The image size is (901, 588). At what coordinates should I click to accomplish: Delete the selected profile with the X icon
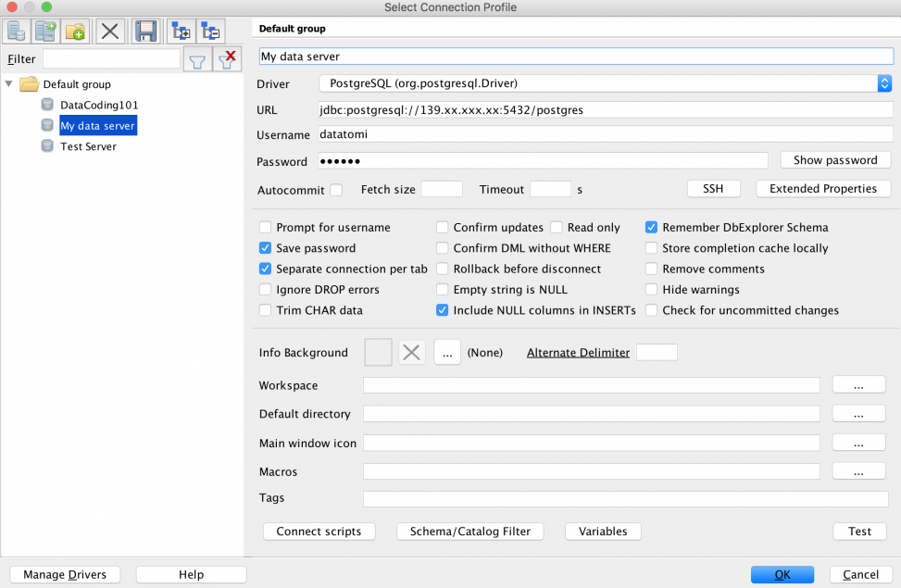(110, 31)
